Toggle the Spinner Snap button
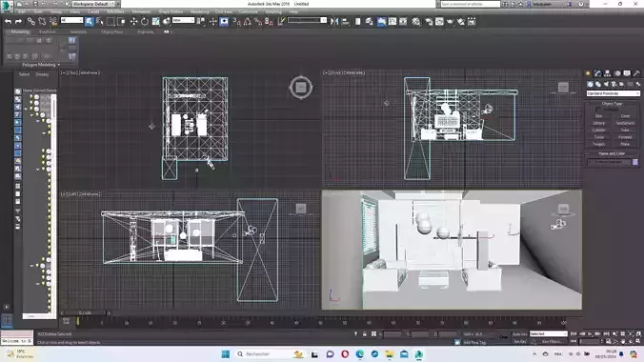Screen dimensions: 644x362 coord(269,21)
